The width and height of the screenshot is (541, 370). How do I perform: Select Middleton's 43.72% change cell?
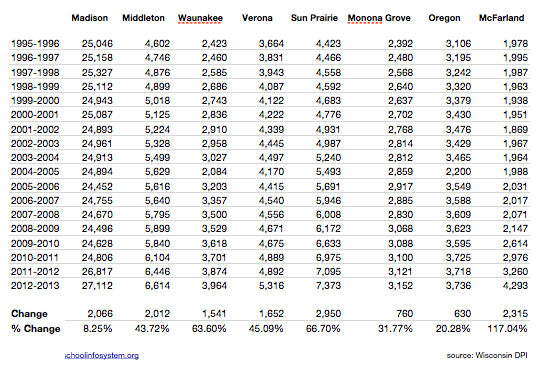(152, 329)
